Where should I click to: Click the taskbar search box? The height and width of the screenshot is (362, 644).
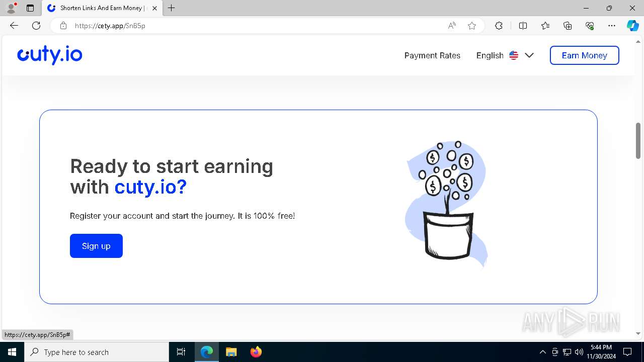coord(97,352)
